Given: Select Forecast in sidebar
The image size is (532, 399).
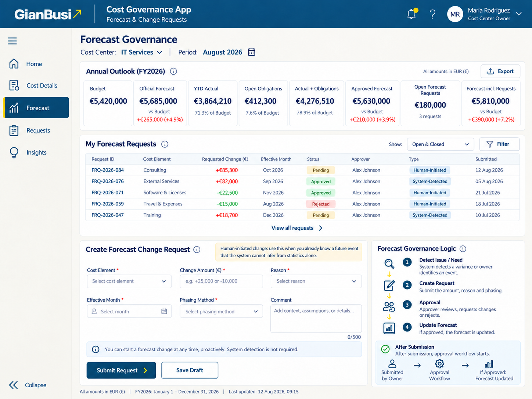Looking at the screenshot, I should point(36,108).
